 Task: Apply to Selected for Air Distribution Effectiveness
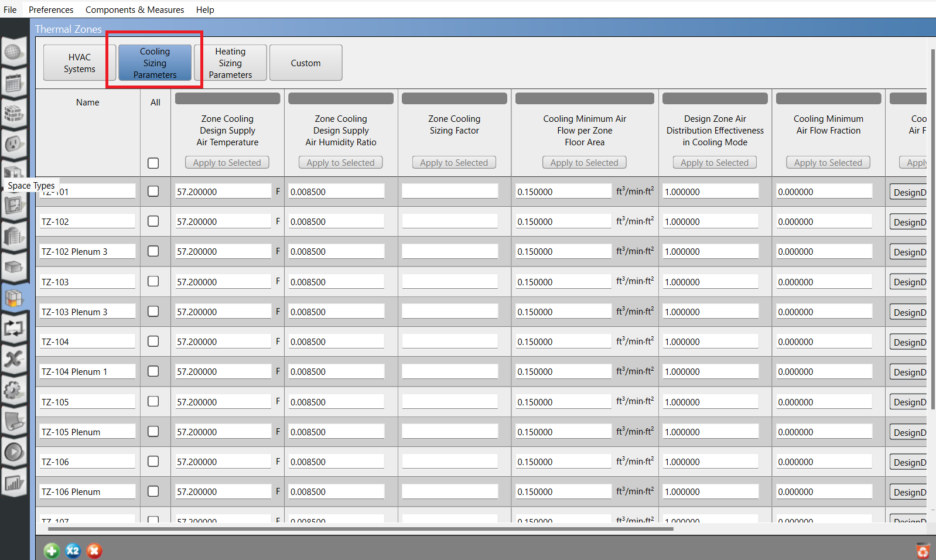click(x=715, y=162)
